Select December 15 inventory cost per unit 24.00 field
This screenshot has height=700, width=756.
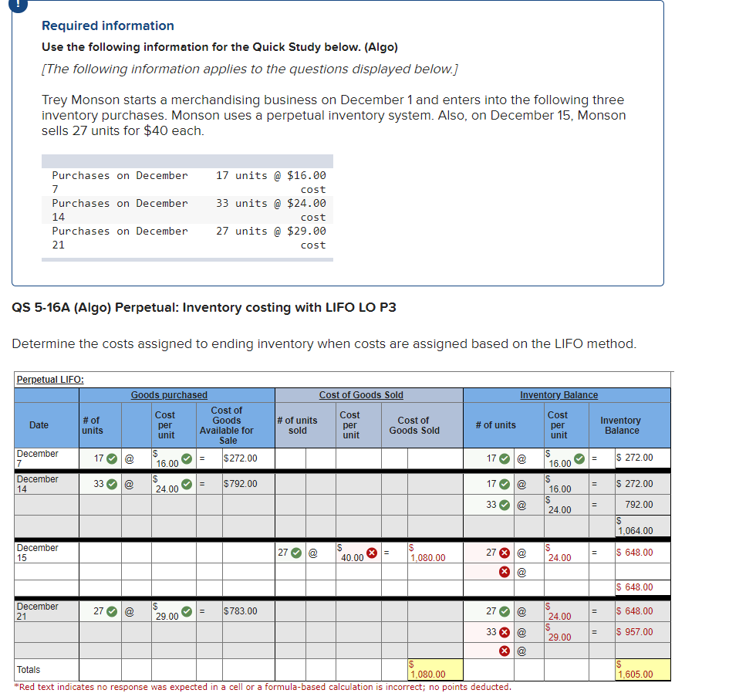pyautogui.click(x=566, y=553)
